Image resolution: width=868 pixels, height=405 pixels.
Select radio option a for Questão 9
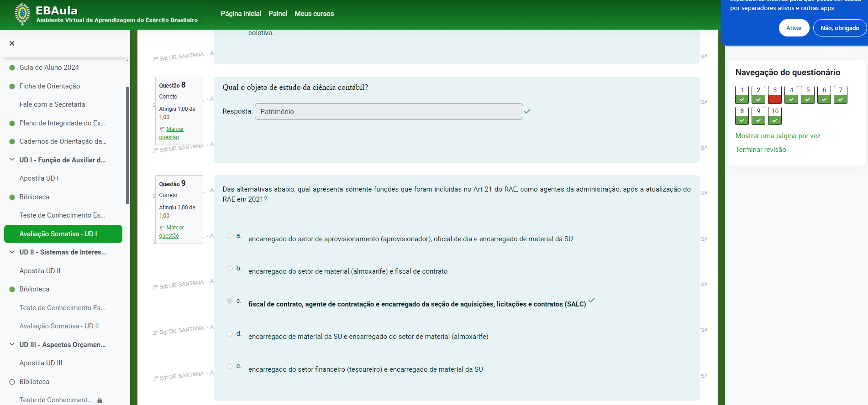coord(230,236)
